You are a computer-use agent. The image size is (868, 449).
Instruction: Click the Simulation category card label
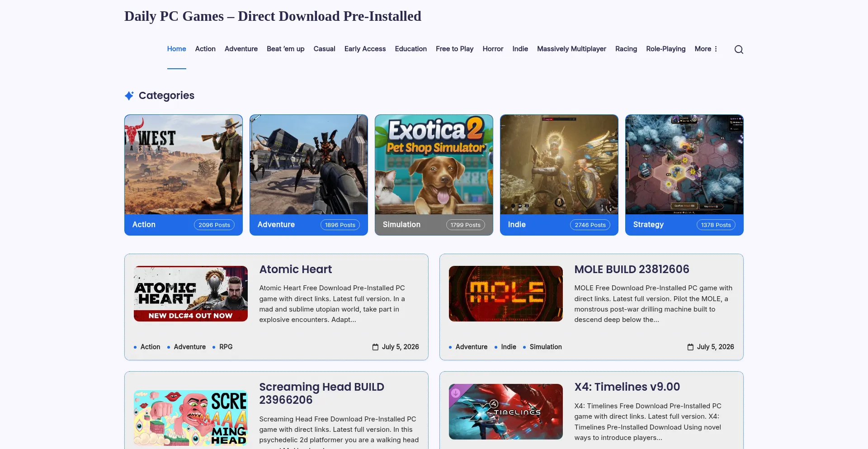[x=401, y=225]
